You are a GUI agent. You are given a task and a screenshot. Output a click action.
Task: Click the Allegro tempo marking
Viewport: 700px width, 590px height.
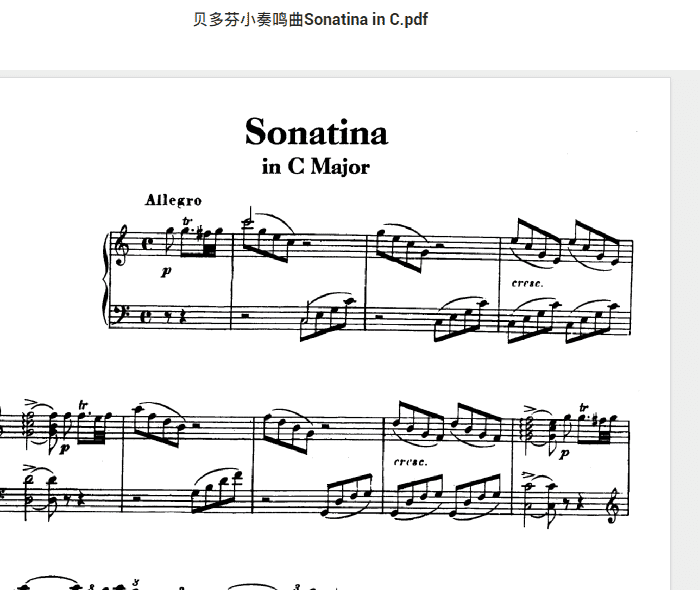[x=173, y=200]
